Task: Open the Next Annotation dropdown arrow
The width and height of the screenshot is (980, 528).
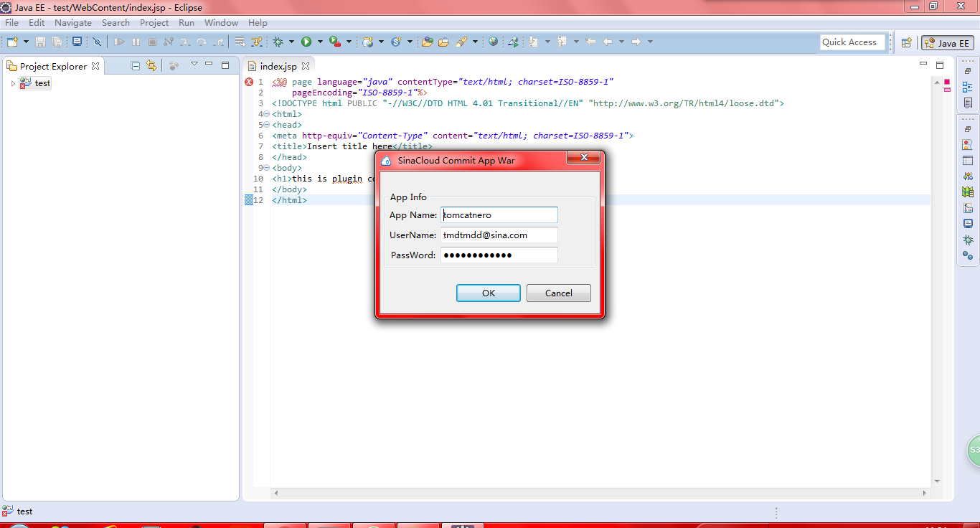Action: pos(547,42)
